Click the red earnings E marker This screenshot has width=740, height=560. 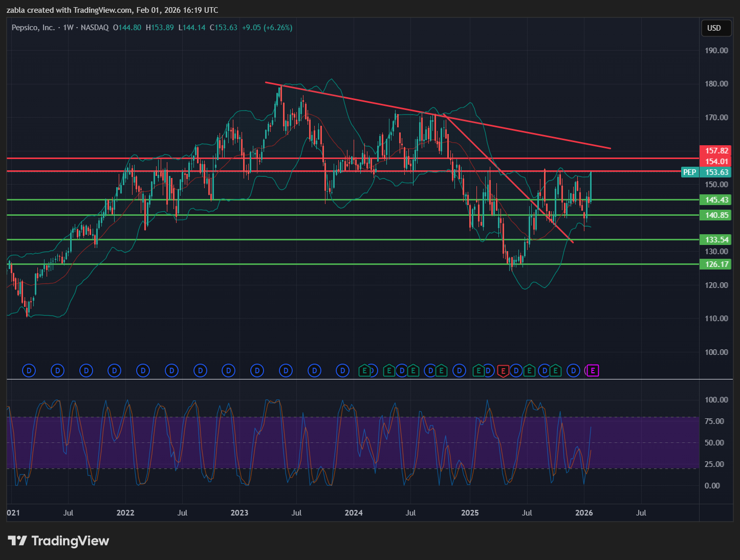[x=503, y=370]
